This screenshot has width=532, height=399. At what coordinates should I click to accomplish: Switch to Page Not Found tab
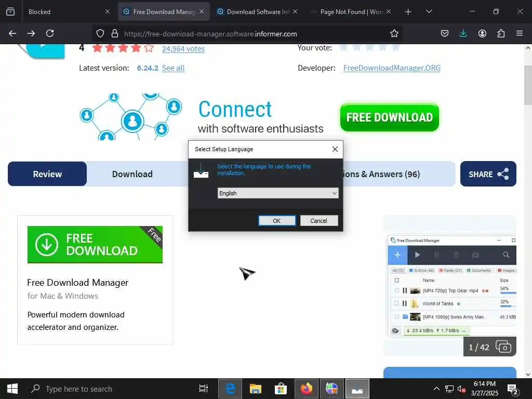[x=351, y=11]
